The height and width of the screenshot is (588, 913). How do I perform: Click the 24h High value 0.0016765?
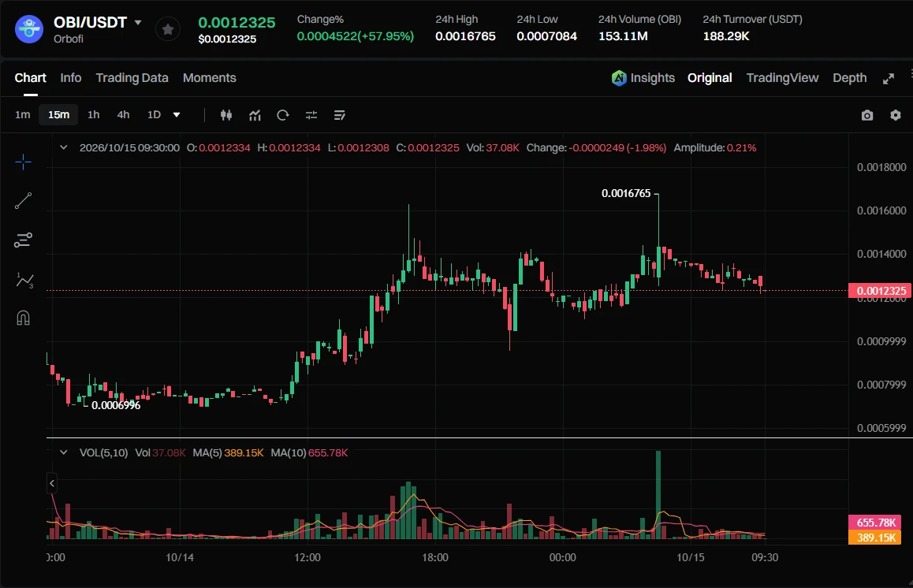click(466, 36)
